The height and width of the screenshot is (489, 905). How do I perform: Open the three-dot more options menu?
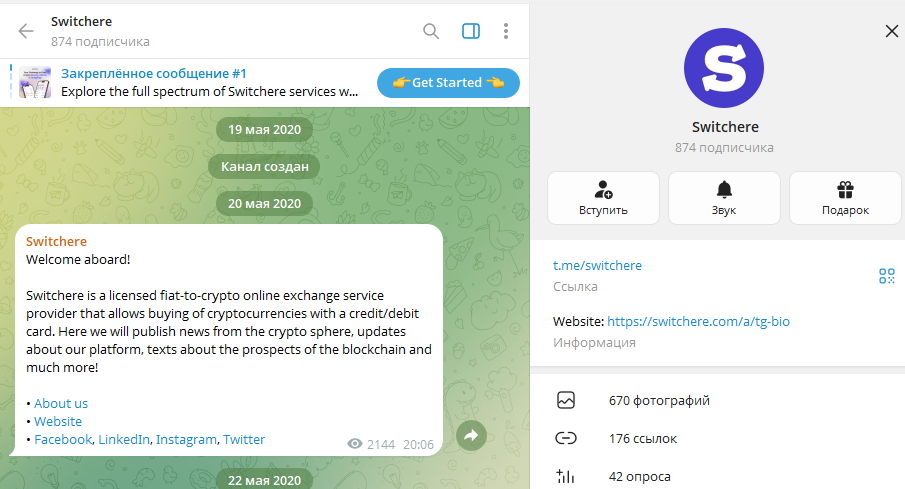point(506,31)
